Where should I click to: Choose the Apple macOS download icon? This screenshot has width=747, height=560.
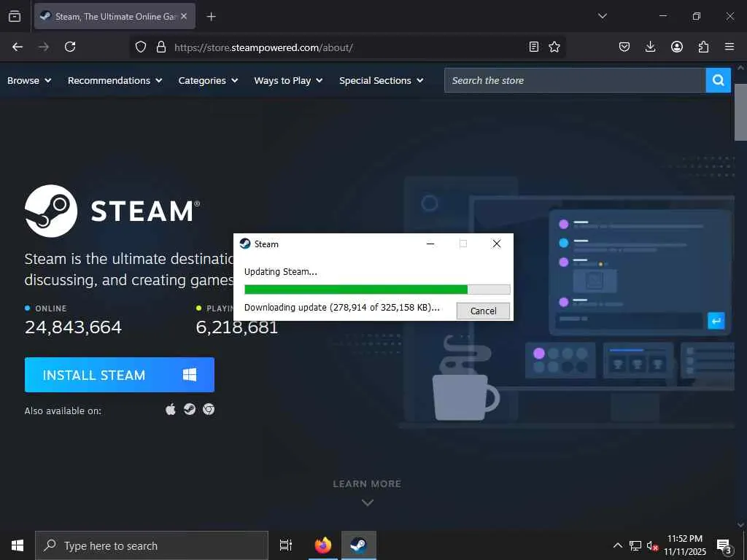(171, 409)
